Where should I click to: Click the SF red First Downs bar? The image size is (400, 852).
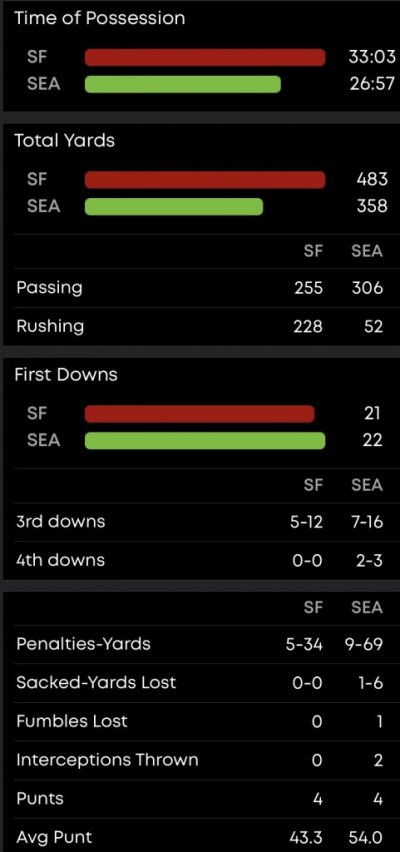click(199, 414)
